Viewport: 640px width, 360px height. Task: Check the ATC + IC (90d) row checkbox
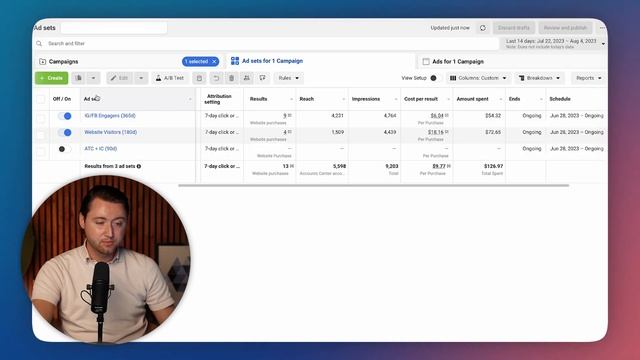(x=41, y=151)
